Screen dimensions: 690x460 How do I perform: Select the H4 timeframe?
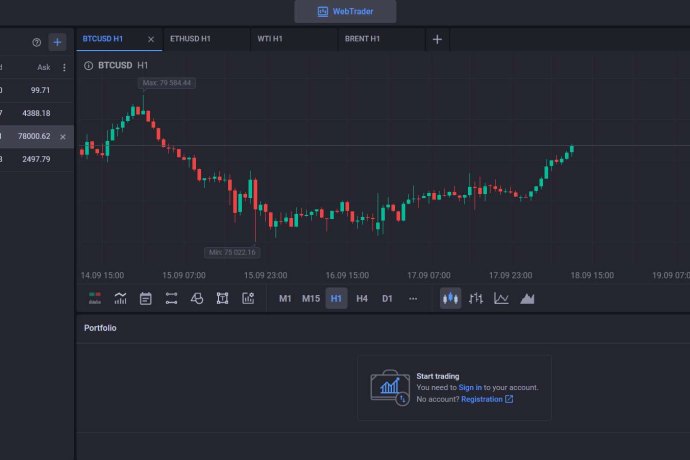point(362,298)
